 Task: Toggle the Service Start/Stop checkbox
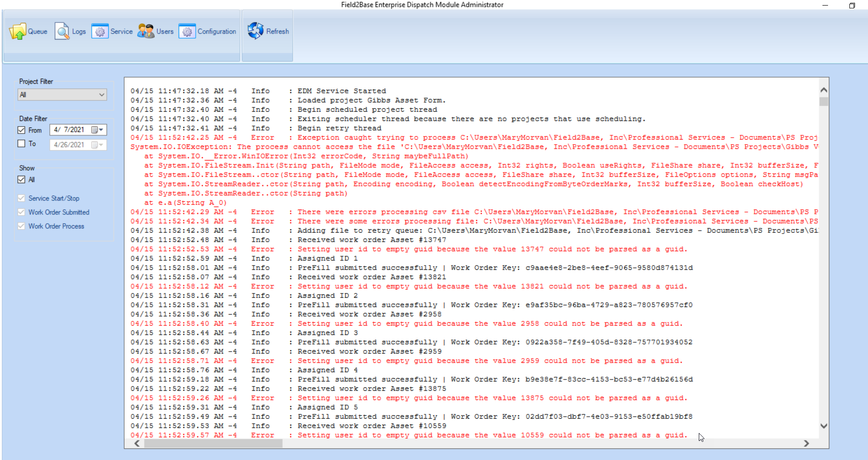coord(21,198)
